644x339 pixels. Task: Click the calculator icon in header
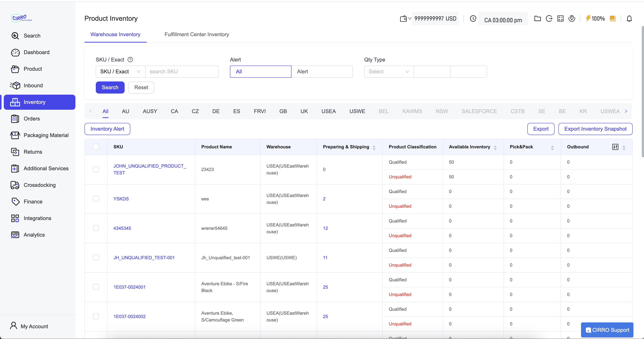point(560,18)
